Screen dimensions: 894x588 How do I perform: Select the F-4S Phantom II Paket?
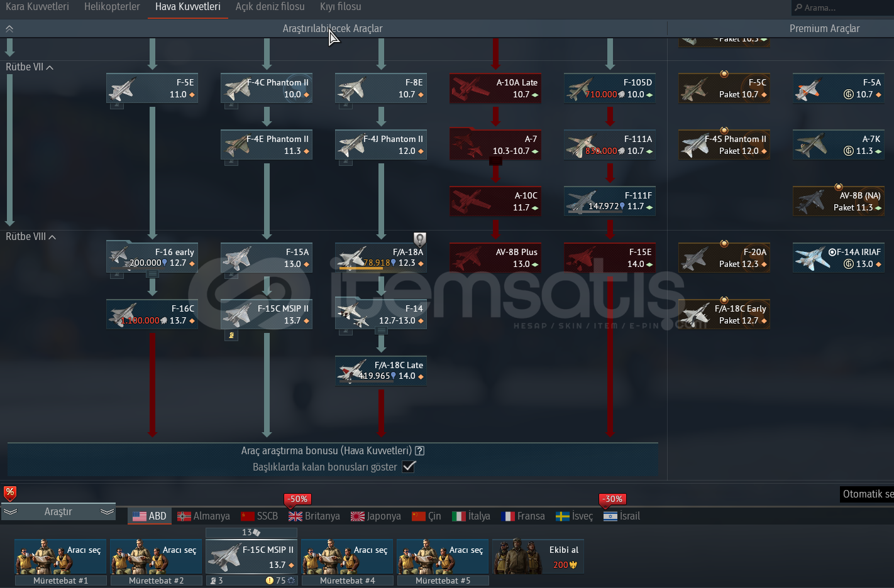(x=724, y=144)
